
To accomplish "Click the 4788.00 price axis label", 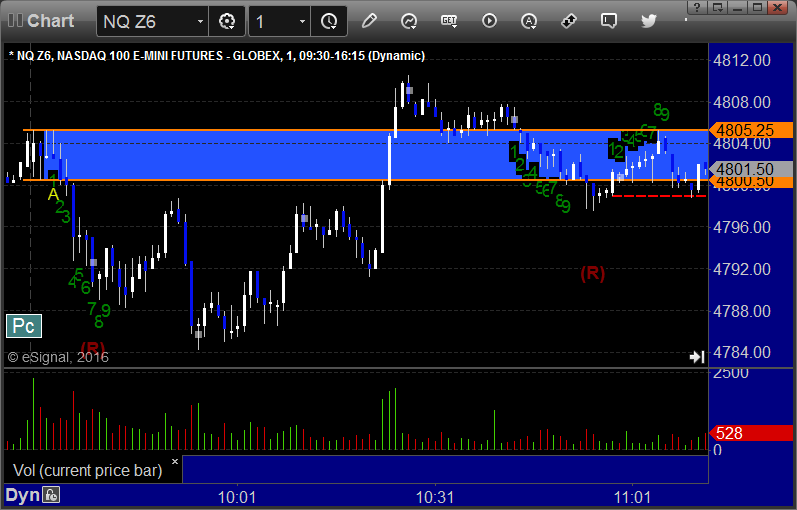I will click(x=742, y=310).
